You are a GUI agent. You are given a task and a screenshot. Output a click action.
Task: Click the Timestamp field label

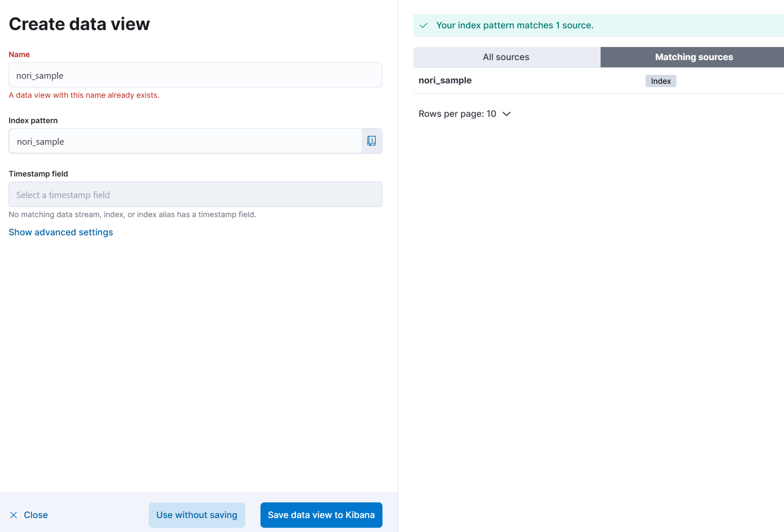[38, 174]
